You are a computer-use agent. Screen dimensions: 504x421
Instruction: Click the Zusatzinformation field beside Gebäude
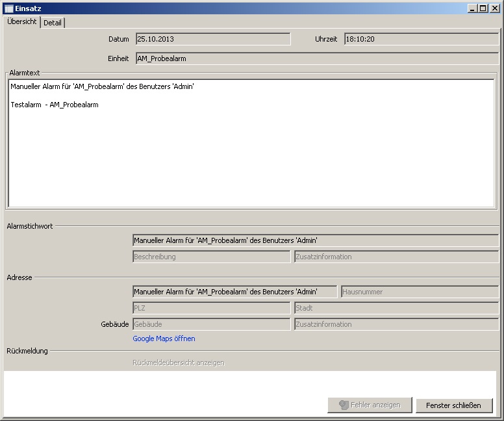(396, 324)
